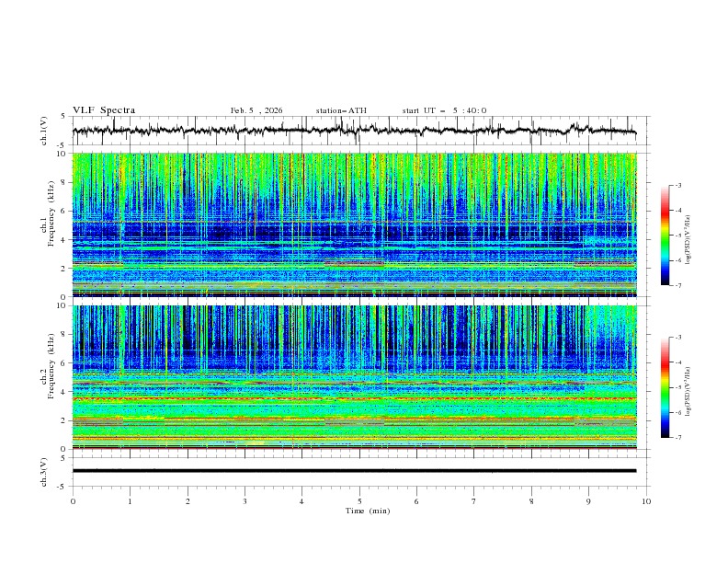
Task: Click the "-3" label on ch.1 colorbar
Action: [677, 185]
